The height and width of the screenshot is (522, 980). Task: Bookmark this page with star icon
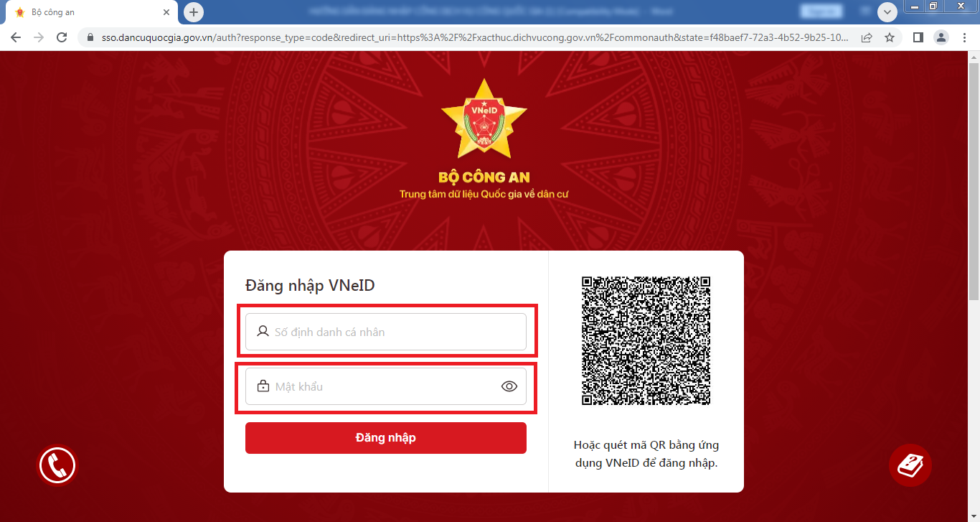[890, 37]
